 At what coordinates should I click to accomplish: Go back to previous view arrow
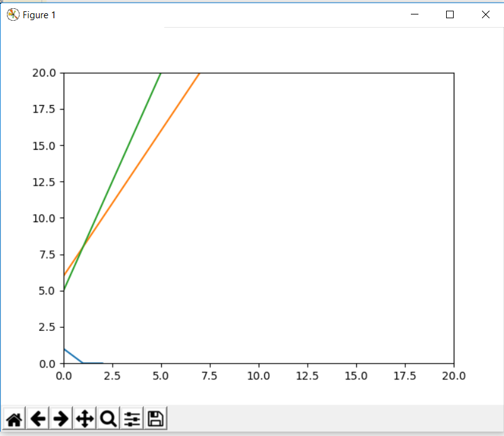point(38,418)
